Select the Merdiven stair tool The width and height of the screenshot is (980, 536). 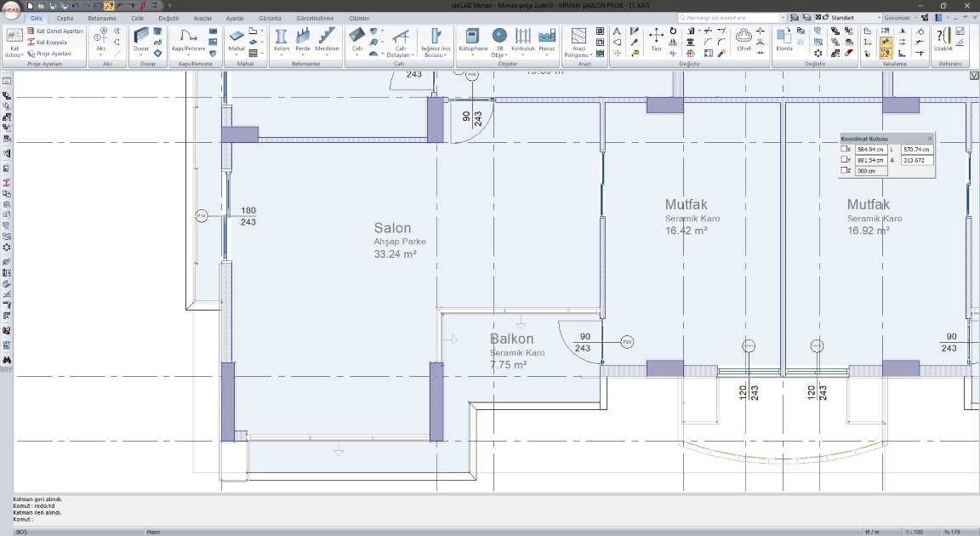(328, 38)
